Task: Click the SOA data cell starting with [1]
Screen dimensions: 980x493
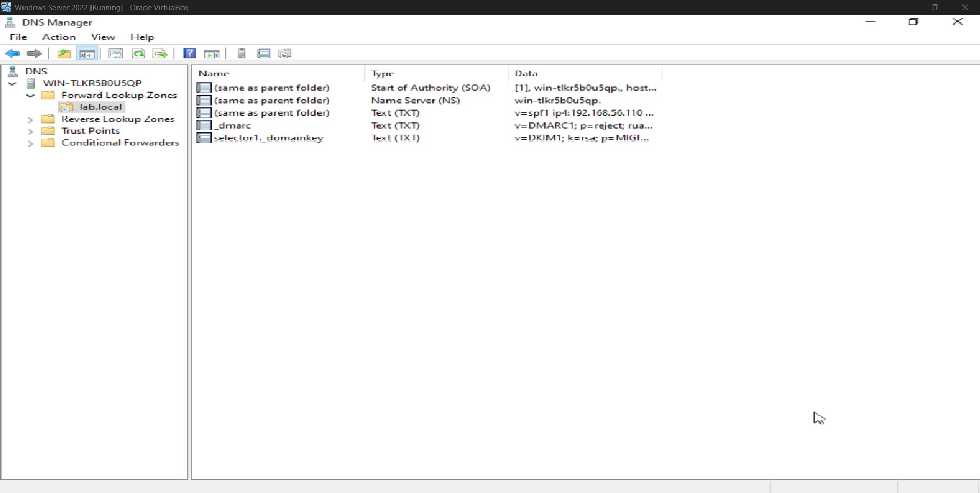Action: point(585,88)
